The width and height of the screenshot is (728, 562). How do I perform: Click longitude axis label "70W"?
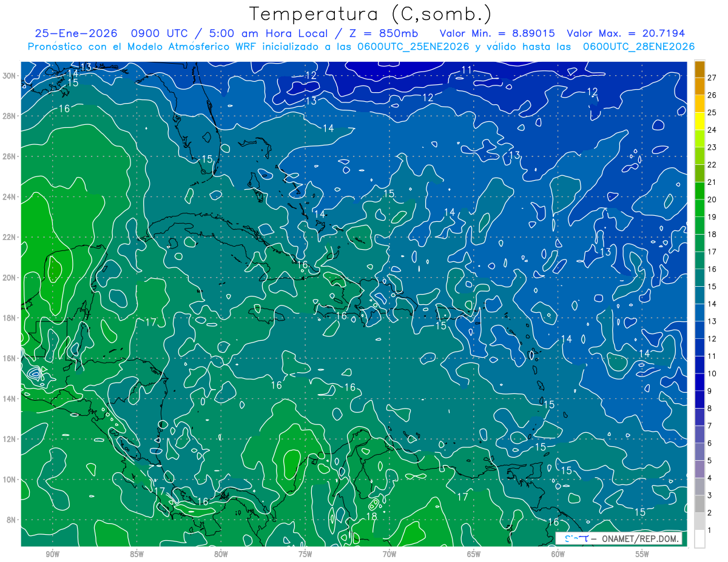click(x=389, y=555)
